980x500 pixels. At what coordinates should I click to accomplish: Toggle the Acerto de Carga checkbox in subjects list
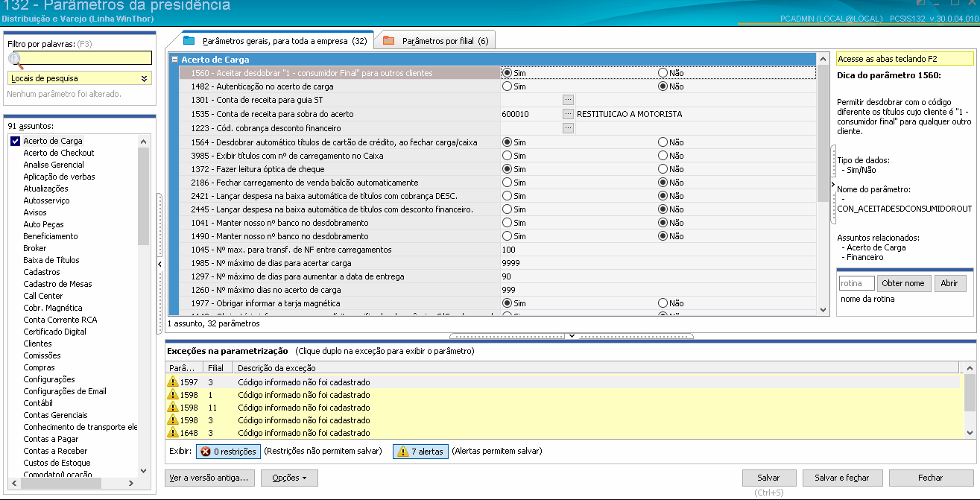pyautogui.click(x=15, y=141)
